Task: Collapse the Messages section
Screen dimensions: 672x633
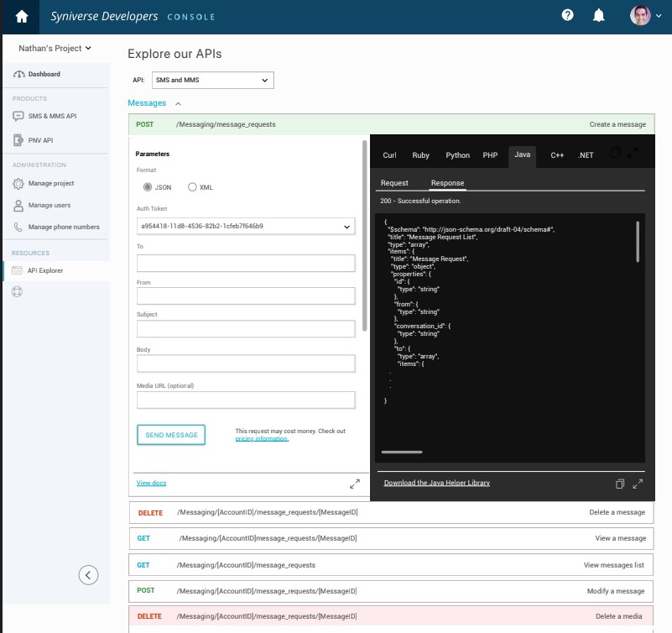Action: 177,103
